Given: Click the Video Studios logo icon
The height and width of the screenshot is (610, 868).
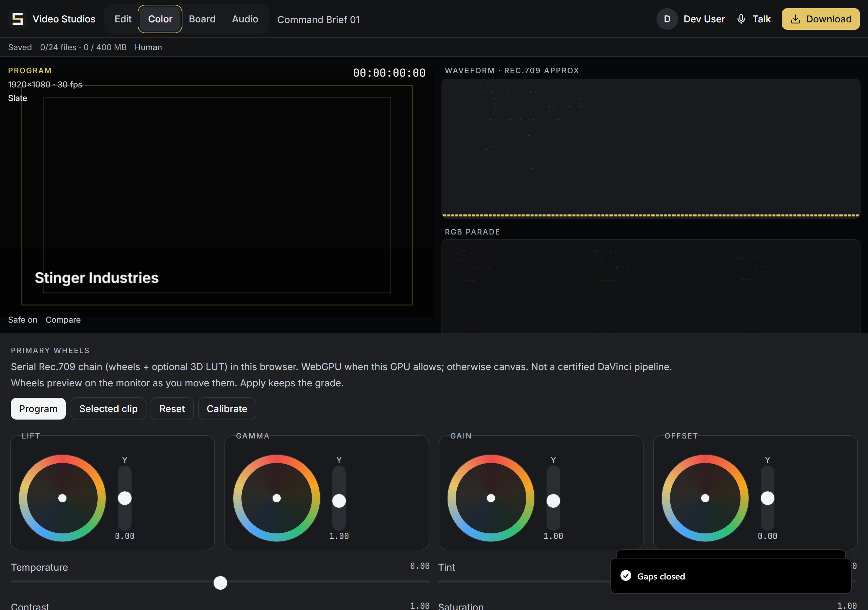Looking at the screenshot, I should [x=17, y=19].
